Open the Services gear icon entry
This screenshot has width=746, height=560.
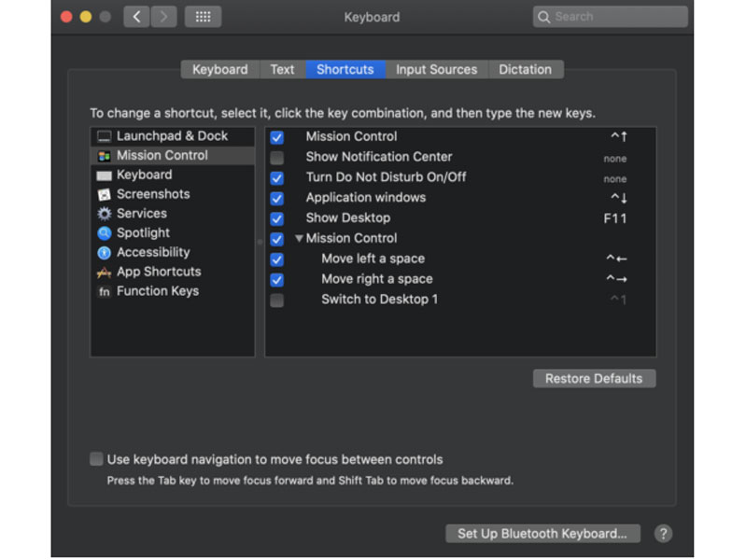[104, 214]
